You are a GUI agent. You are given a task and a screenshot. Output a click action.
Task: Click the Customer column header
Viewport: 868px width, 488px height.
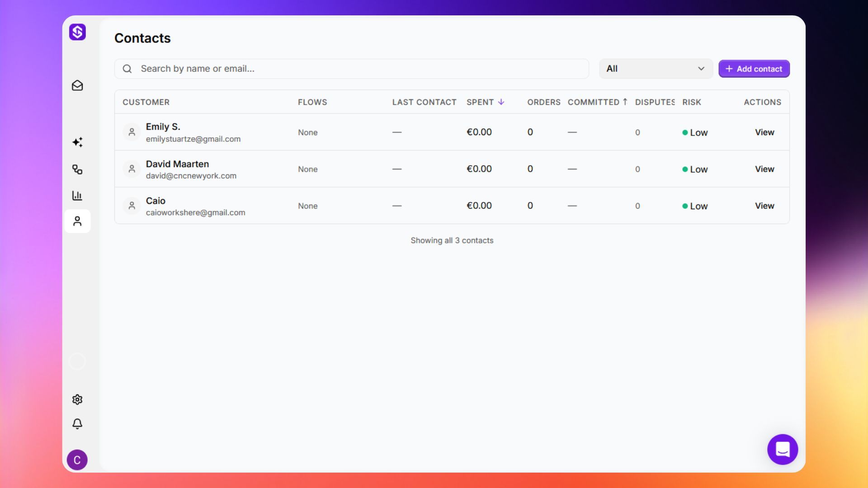click(146, 102)
